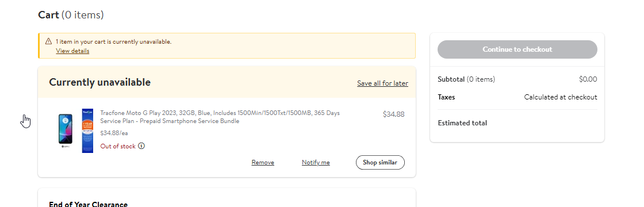This screenshot has width=644, height=207.
Task: Open View details link in unavailable alert
Action: coord(72,51)
